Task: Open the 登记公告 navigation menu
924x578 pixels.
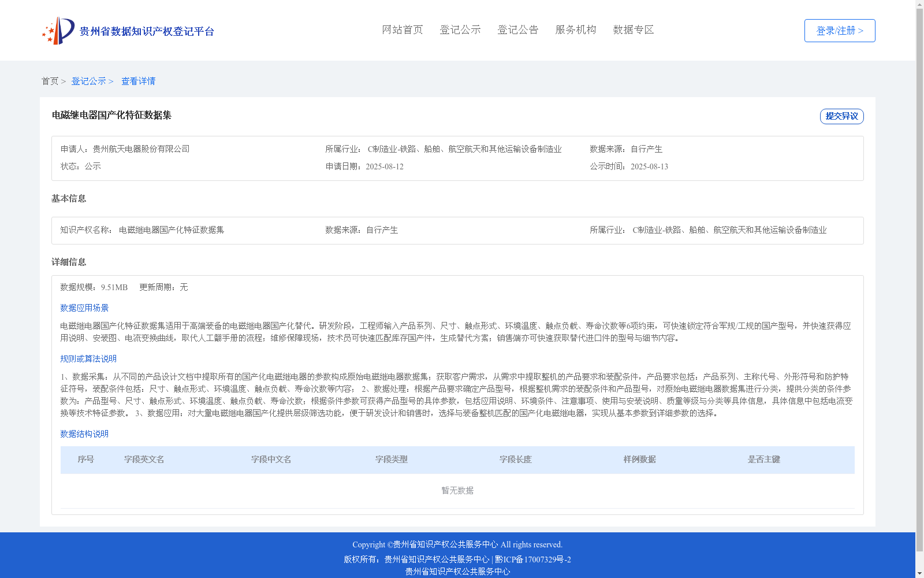Action: [518, 30]
